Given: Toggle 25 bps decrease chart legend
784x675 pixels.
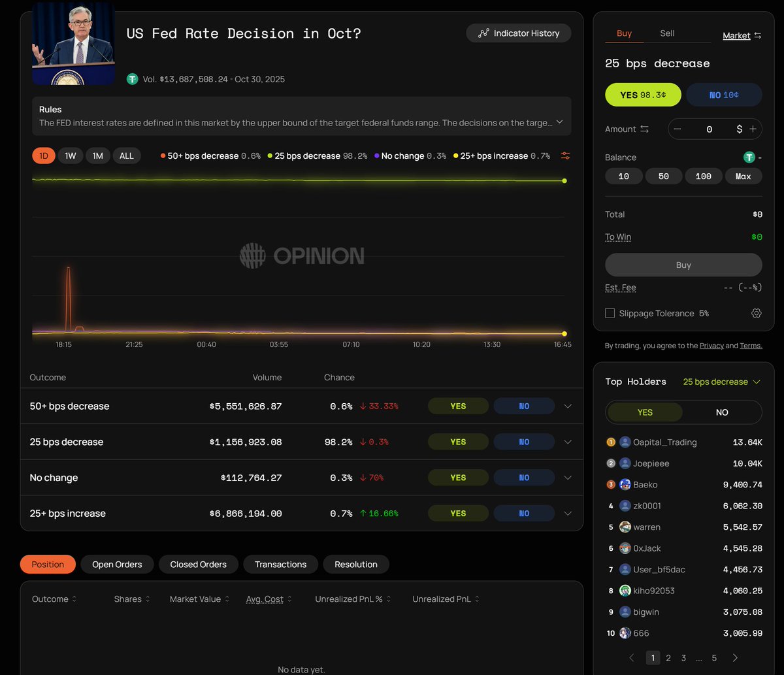Looking at the screenshot, I should 317,156.
